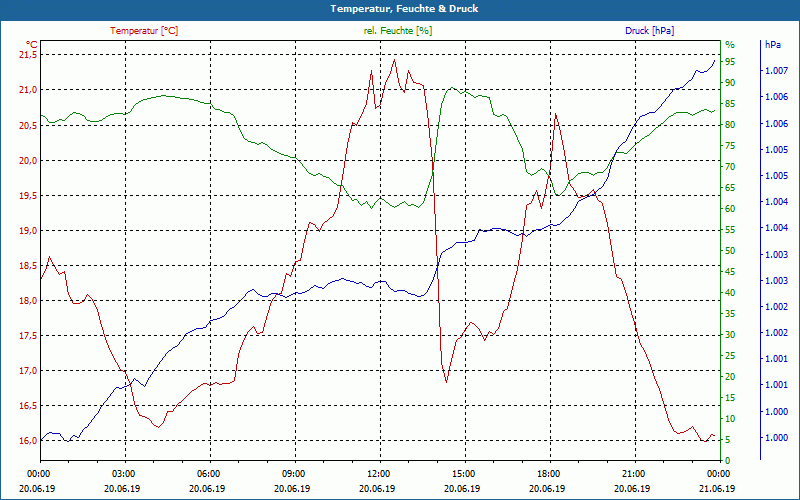Screen dimensions: 800x500
Task: Pick the '21,5' temperature axis value
Action: pos(28,55)
